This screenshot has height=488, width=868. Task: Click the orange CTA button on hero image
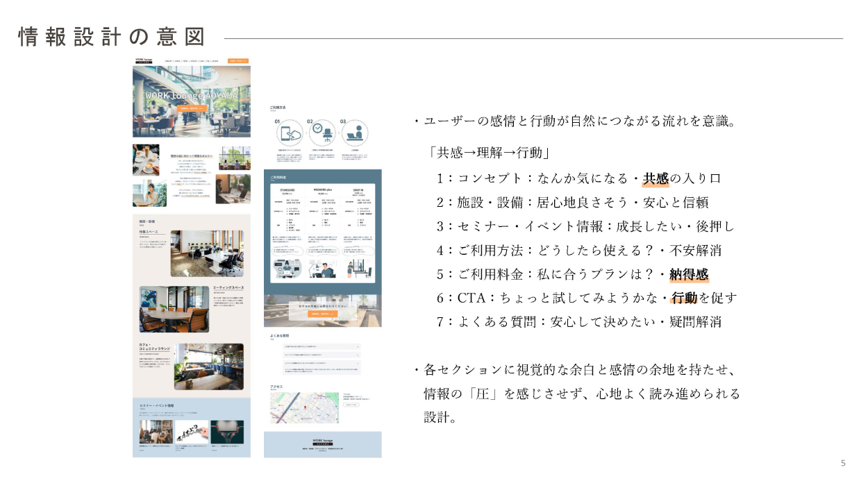191,108
